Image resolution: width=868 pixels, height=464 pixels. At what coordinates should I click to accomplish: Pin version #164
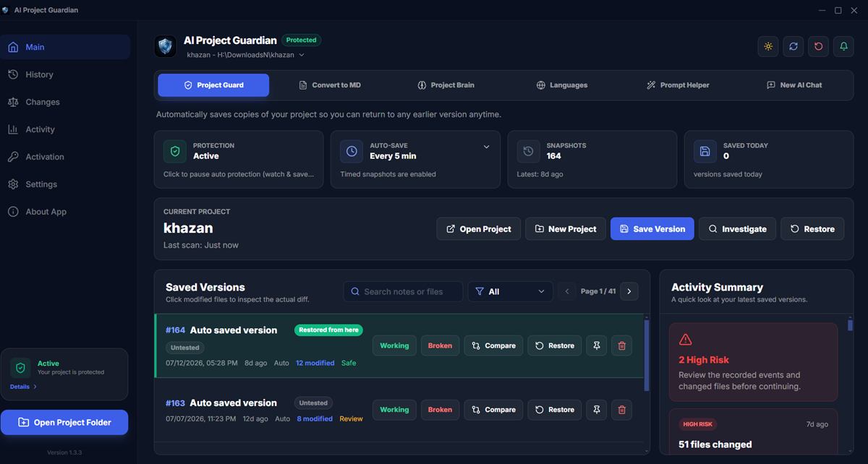pyautogui.click(x=597, y=345)
